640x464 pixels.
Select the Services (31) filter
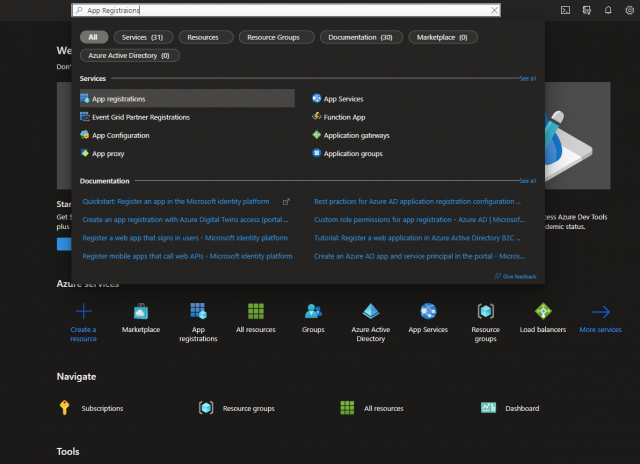pyautogui.click(x=143, y=37)
